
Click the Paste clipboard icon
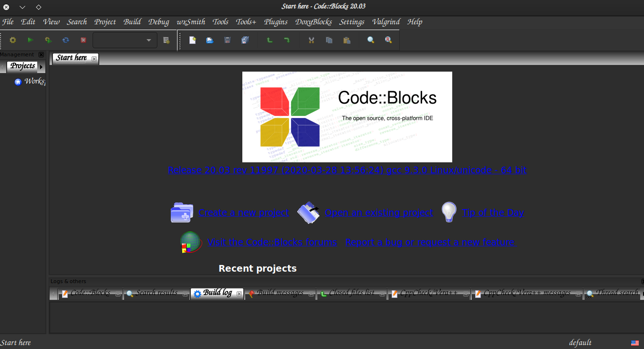[x=347, y=41]
